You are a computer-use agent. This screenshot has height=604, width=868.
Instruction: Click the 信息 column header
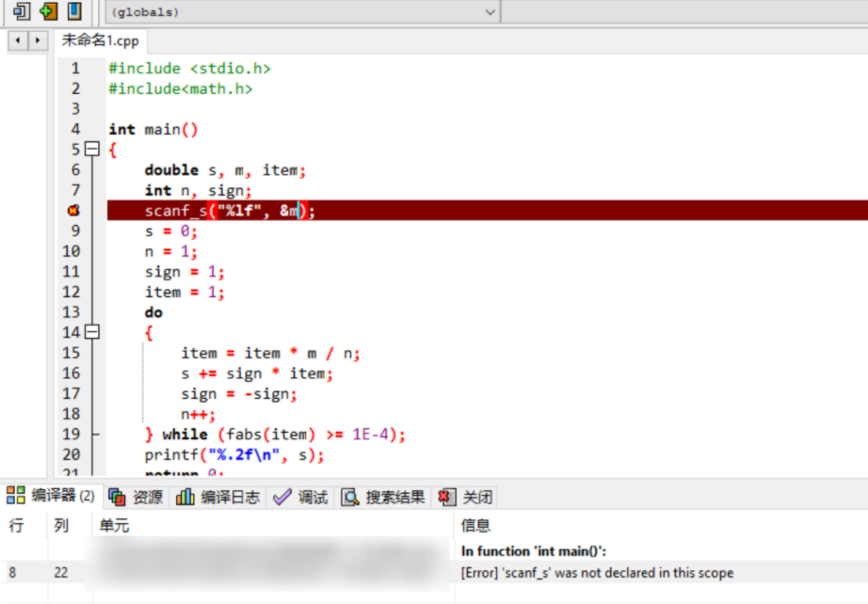[475, 526]
